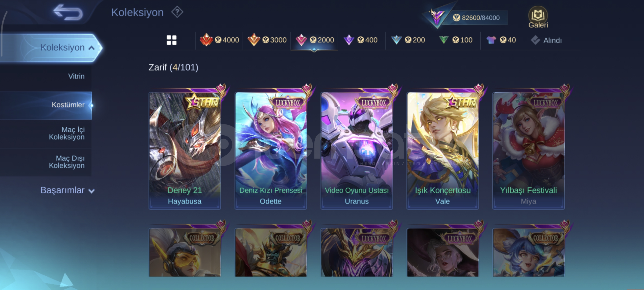Open the Galeri book icon
The width and height of the screenshot is (644, 290).
click(x=538, y=17)
